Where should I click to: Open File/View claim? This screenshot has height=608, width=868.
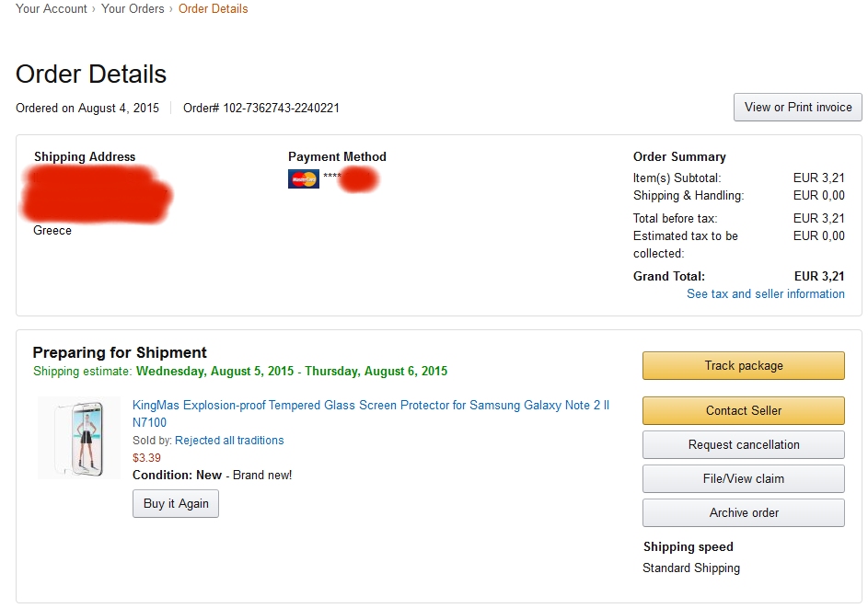click(x=744, y=478)
